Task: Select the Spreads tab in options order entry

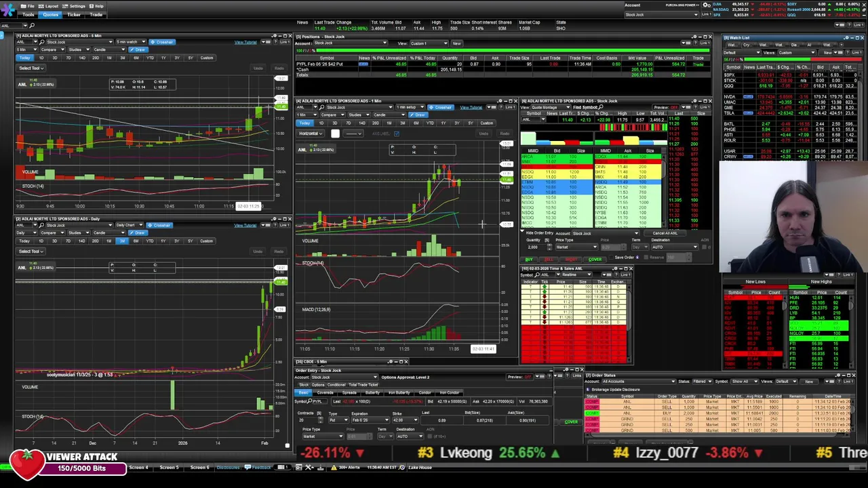Action: (x=349, y=392)
